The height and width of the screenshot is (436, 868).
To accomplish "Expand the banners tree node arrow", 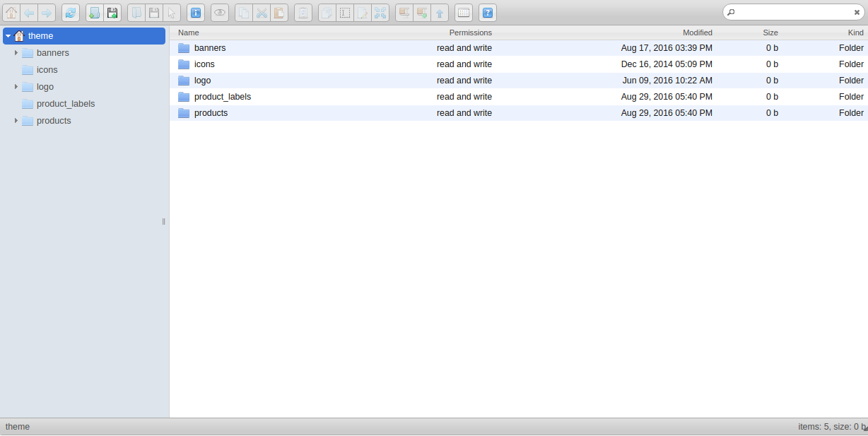I will tap(16, 53).
